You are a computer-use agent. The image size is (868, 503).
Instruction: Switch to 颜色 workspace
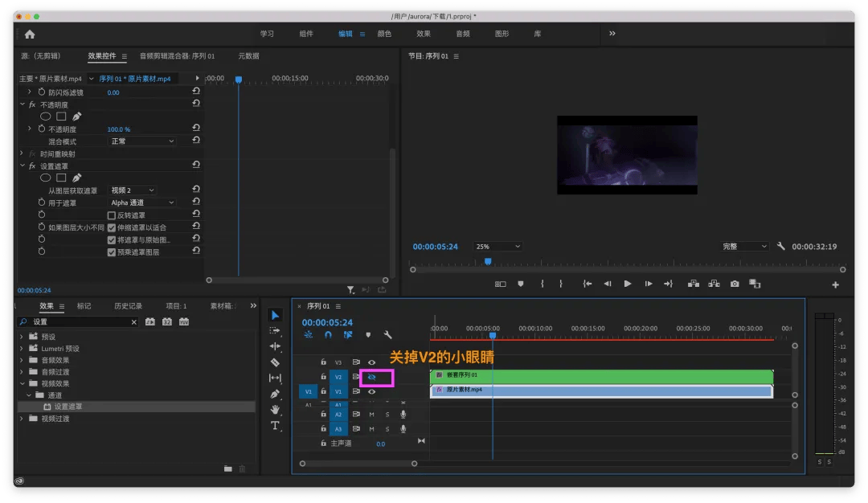[x=384, y=34]
